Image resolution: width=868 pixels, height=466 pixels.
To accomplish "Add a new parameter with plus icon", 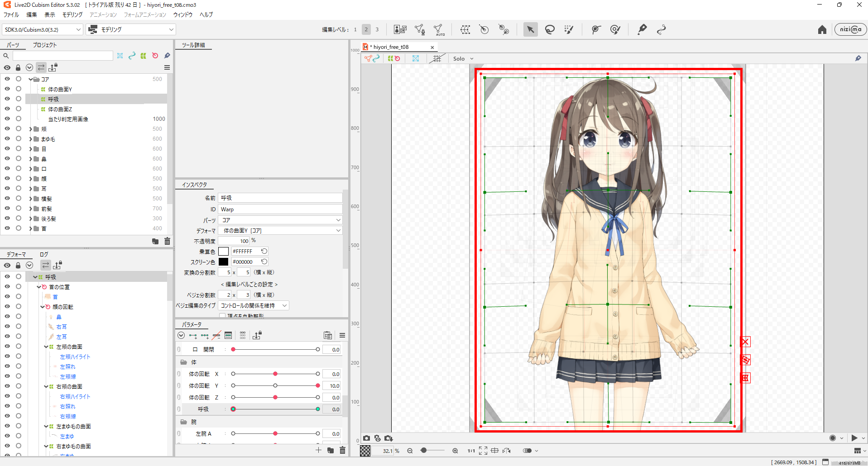I will pos(318,450).
